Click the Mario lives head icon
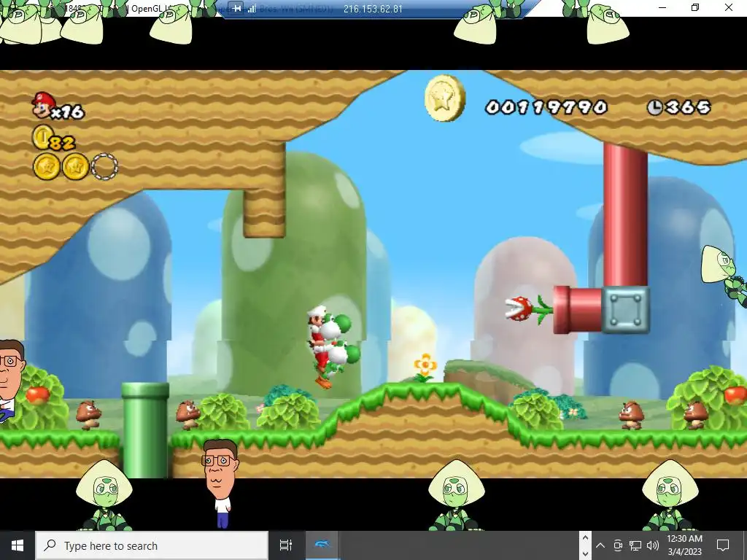This screenshot has height=560, width=747. 42,105
